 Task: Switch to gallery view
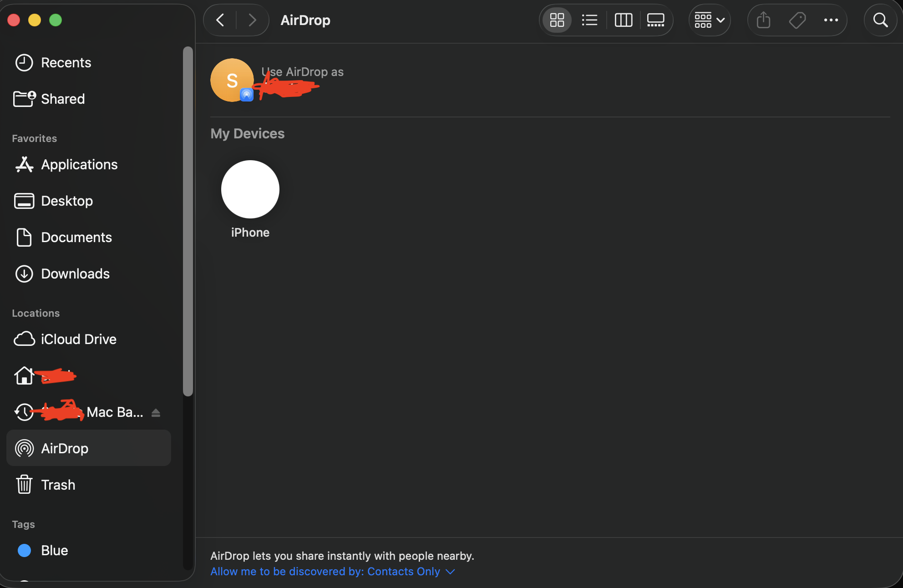point(655,20)
